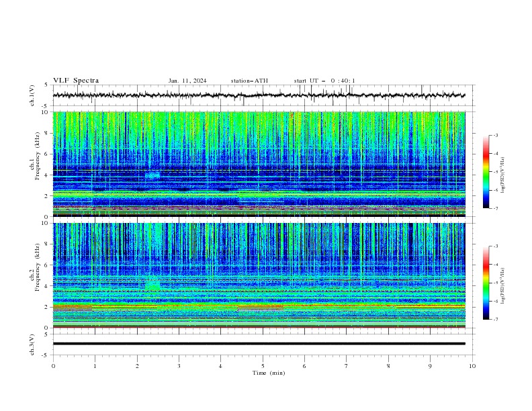Click the 4 kHz burst in ch.2 spectrogram
This screenshot has width=532, height=411.
tap(152, 285)
